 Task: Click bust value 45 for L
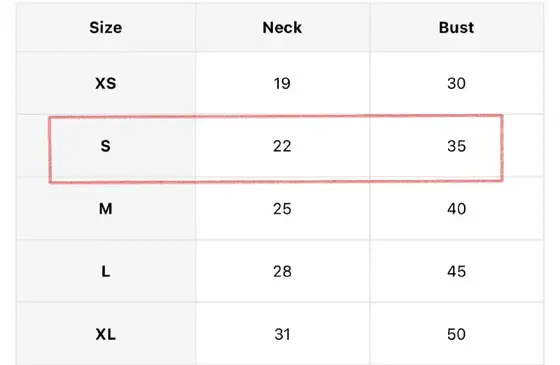pos(456,272)
